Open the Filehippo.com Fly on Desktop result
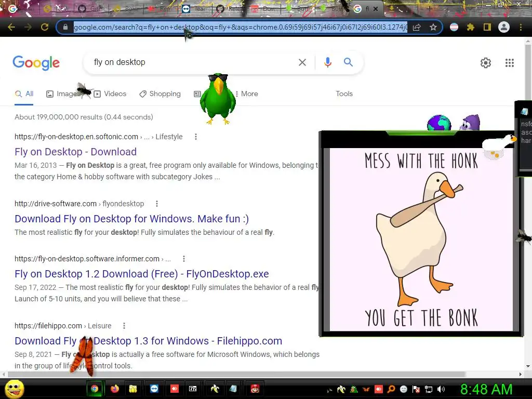532x399 pixels. 148,341
